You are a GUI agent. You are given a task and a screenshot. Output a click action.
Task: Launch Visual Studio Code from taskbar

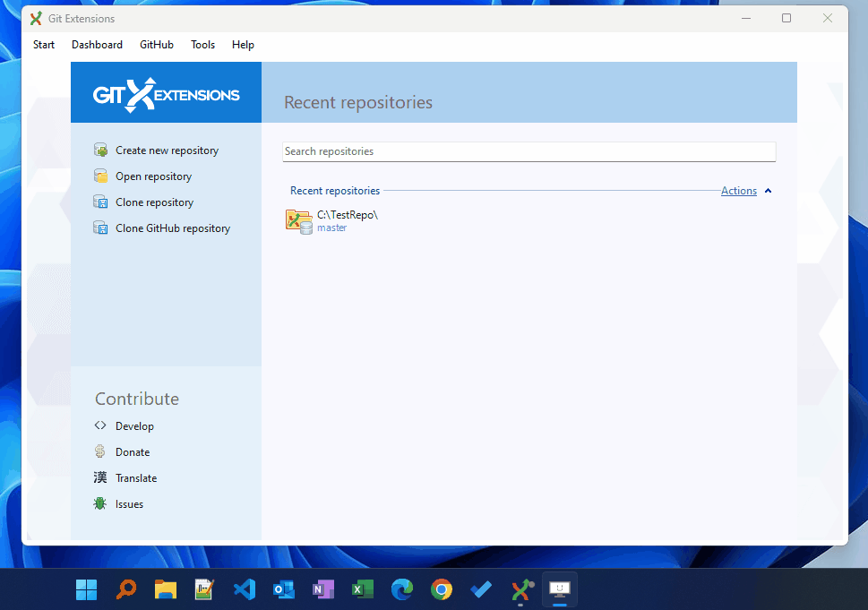pos(245,590)
